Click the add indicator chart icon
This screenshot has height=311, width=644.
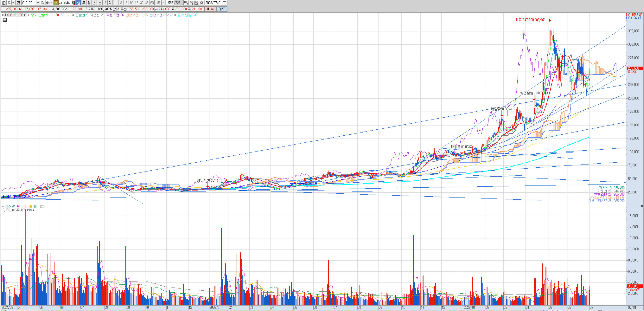tap(186, 3)
